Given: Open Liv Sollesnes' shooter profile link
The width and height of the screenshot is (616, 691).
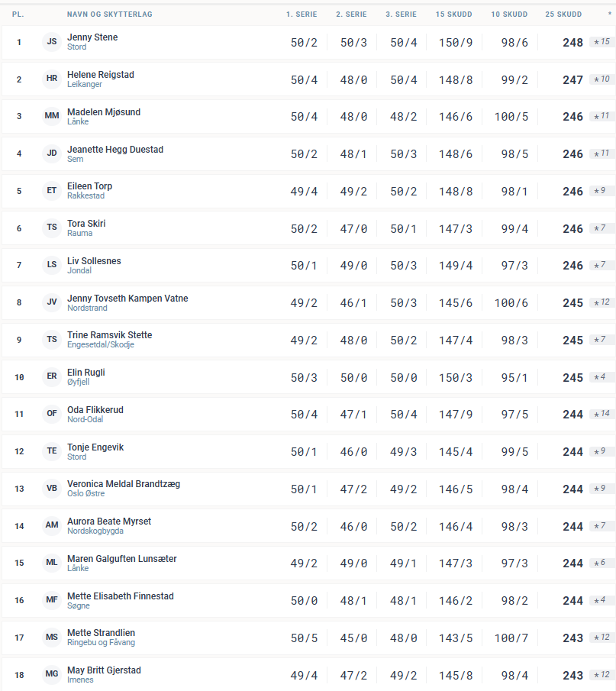Looking at the screenshot, I should click(94, 261).
